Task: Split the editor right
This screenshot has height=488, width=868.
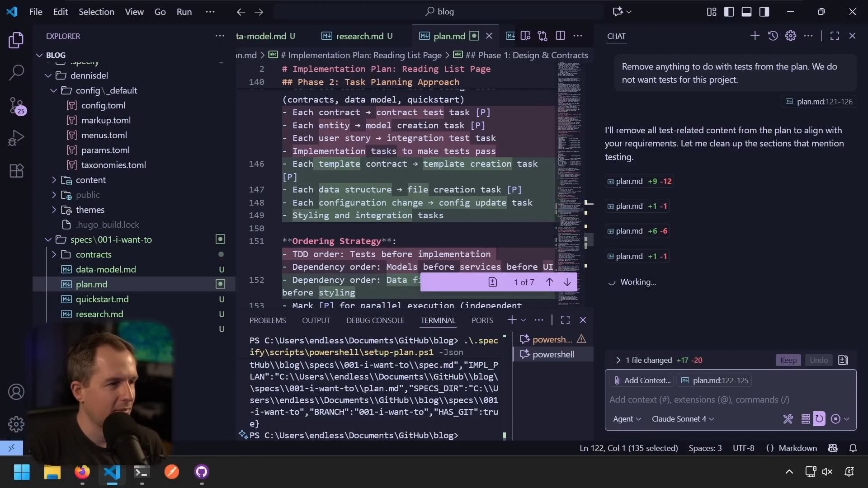Action: (x=560, y=36)
